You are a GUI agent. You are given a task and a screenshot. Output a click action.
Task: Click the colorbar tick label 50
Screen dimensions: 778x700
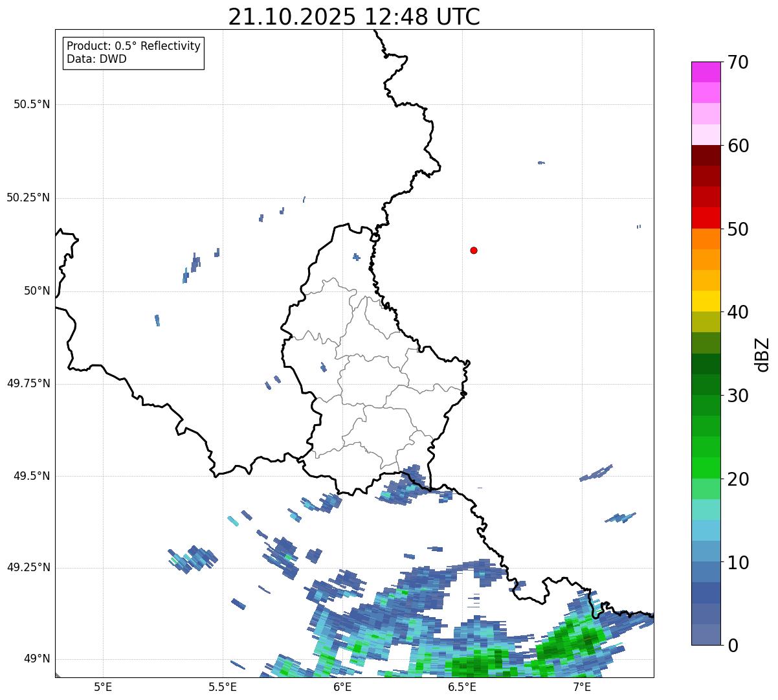(x=738, y=229)
